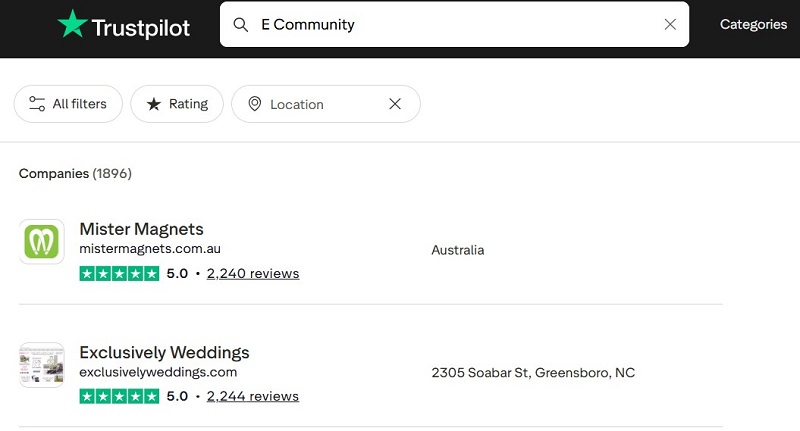The width and height of the screenshot is (800, 431).
Task: Click mistermagnets.com.au domain text
Action: coord(150,249)
